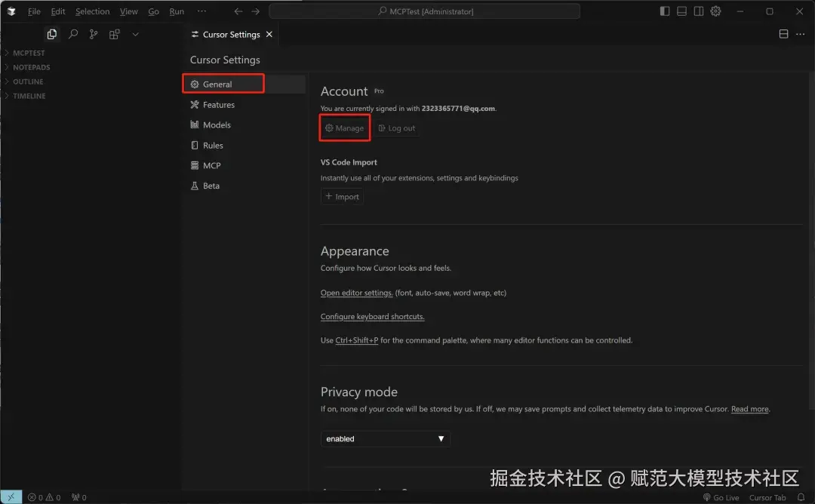Select the Cursor Settings editor tab
Screen dimensions: 815x504
tap(232, 34)
